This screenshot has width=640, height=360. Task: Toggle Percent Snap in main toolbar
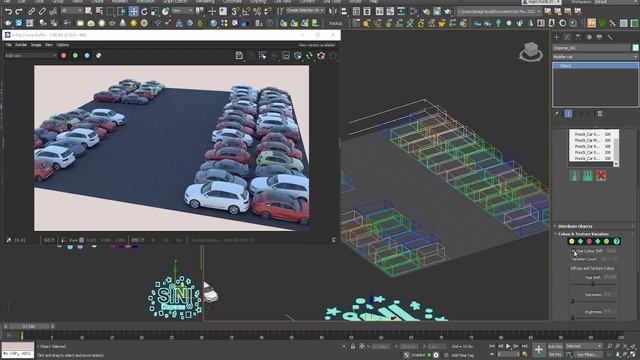click(x=257, y=11)
